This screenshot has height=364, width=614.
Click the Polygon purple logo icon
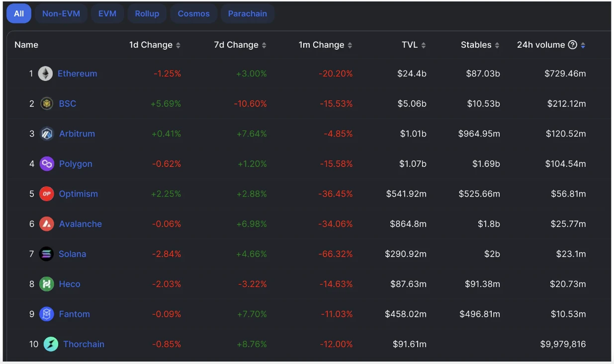tap(47, 164)
